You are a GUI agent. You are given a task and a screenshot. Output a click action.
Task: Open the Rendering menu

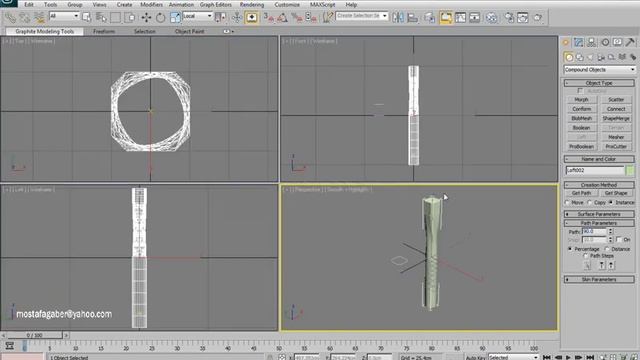252,4
